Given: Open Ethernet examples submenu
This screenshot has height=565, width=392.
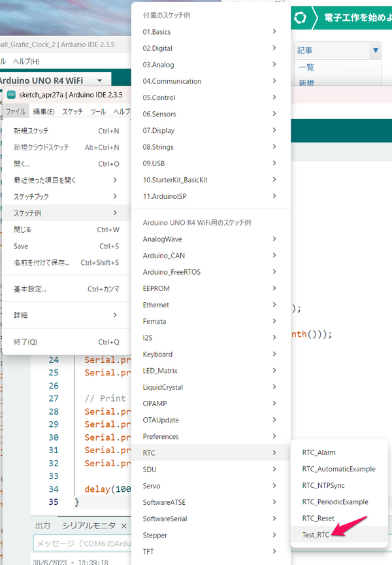Looking at the screenshot, I should [x=210, y=305].
